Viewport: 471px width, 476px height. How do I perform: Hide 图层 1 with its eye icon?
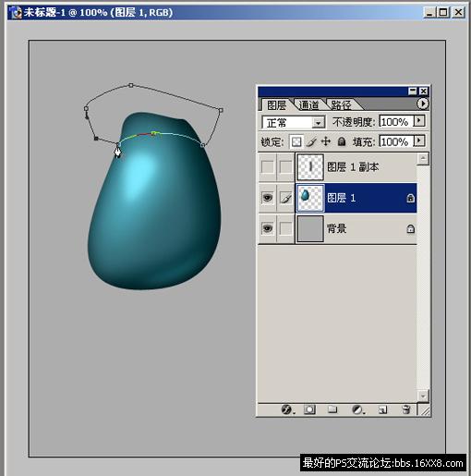click(x=267, y=198)
